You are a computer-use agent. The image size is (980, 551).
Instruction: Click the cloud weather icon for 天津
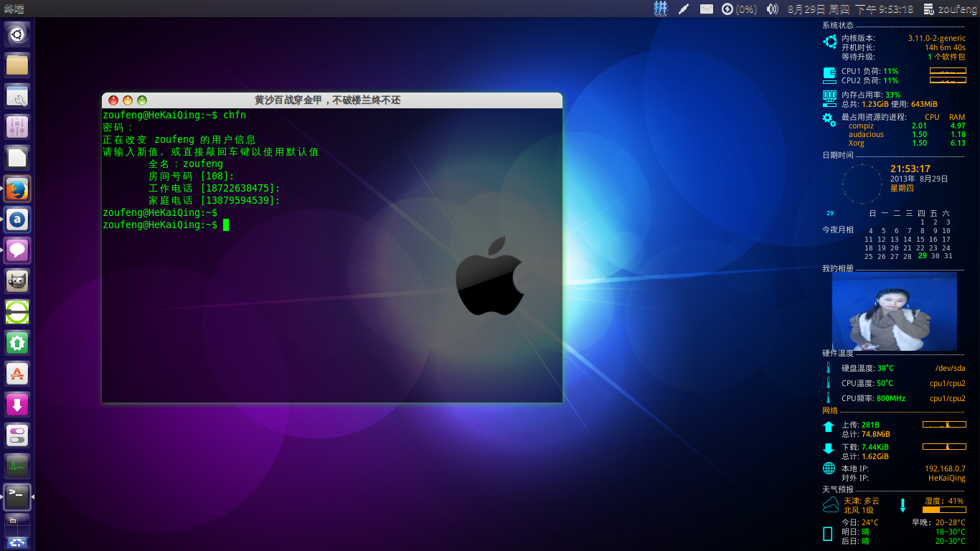(831, 504)
